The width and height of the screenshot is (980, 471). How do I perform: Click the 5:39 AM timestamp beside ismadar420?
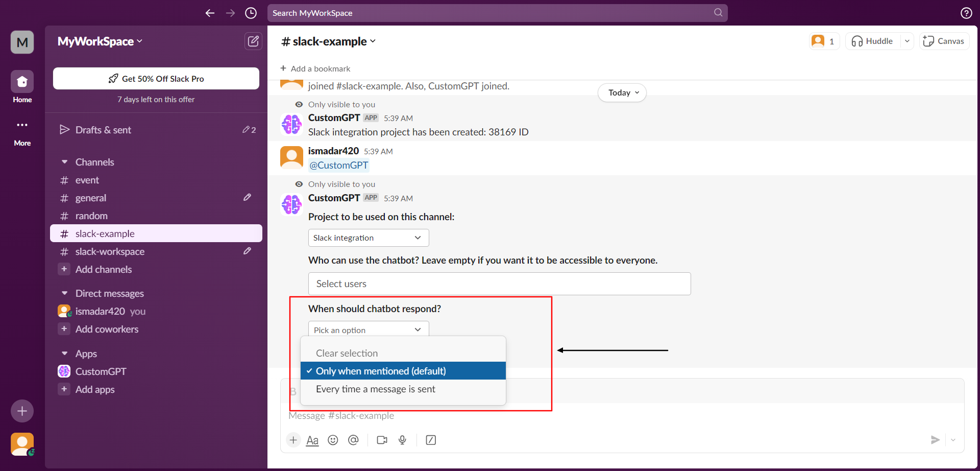378,151
